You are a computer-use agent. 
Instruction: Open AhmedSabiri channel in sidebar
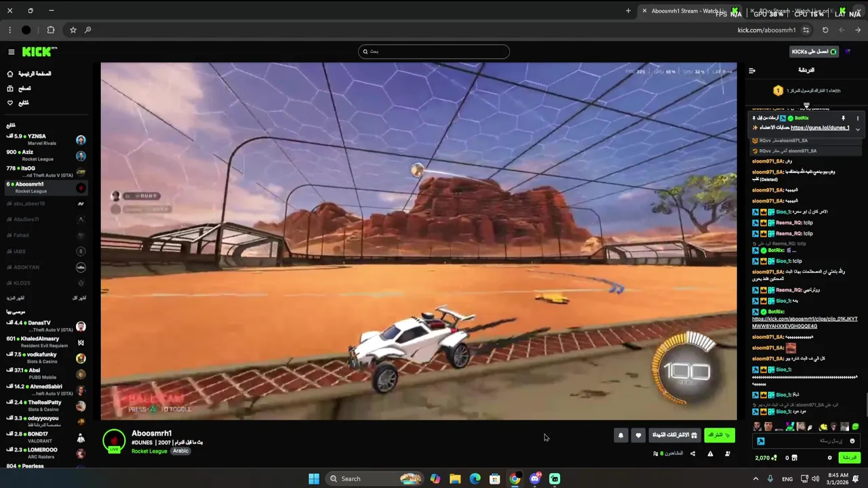(46, 390)
